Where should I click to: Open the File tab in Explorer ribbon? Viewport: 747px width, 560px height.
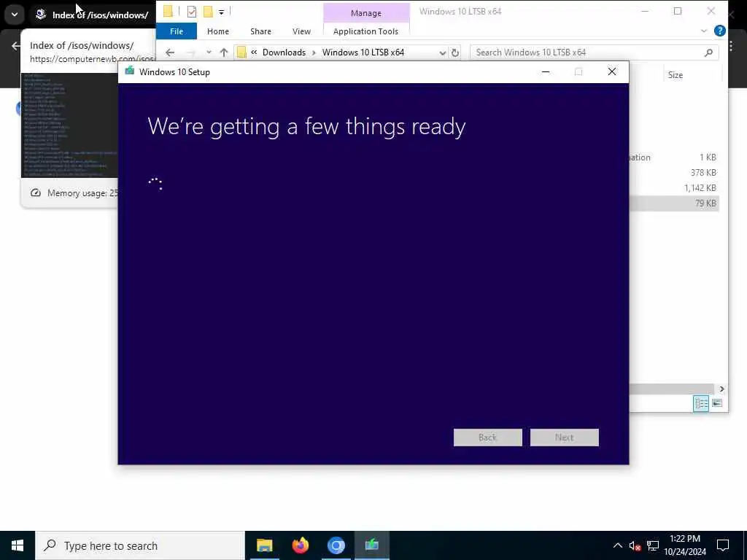coord(177,31)
